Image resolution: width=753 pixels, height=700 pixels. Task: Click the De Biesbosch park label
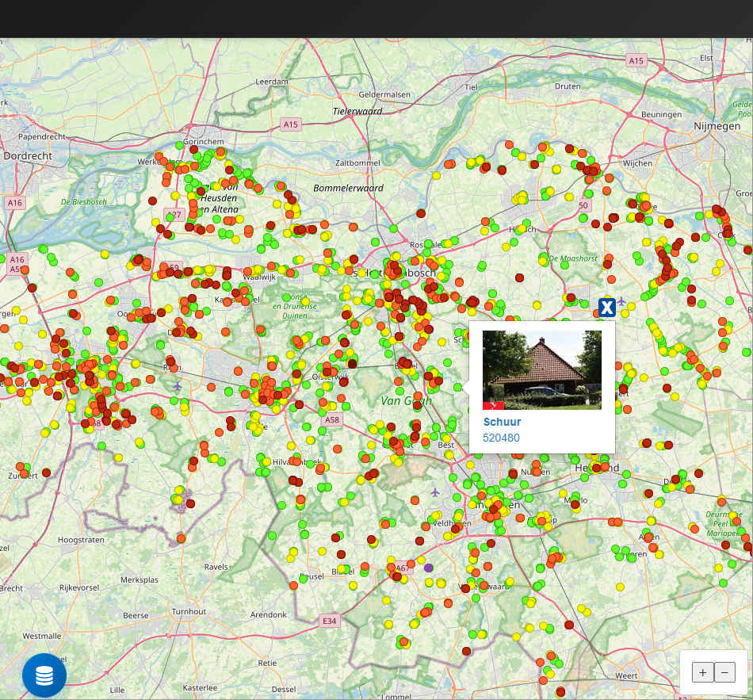pyautogui.click(x=83, y=202)
